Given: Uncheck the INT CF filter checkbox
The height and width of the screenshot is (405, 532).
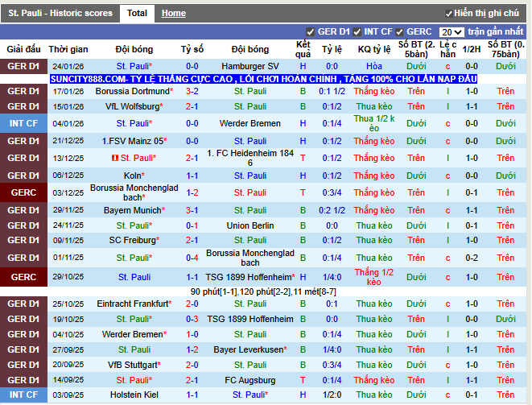Looking at the screenshot, I should 357,32.
